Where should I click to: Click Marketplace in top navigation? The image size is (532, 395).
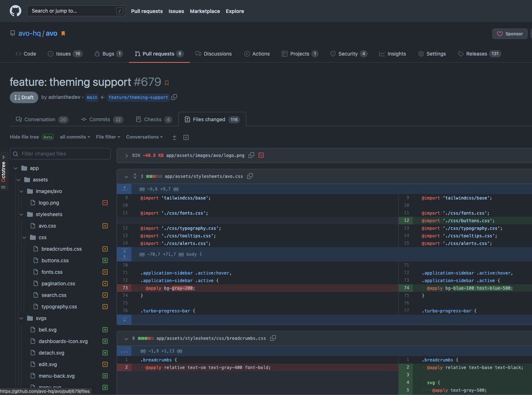pos(205,11)
